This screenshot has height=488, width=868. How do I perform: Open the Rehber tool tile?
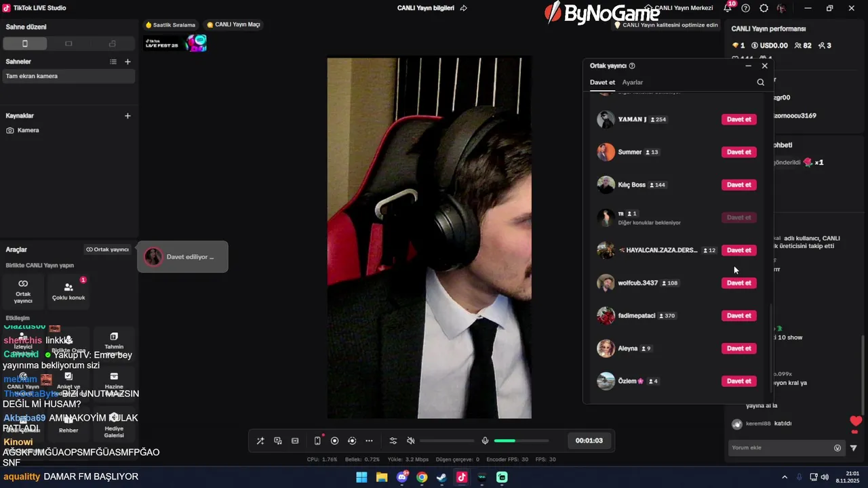tap(68, 424)
